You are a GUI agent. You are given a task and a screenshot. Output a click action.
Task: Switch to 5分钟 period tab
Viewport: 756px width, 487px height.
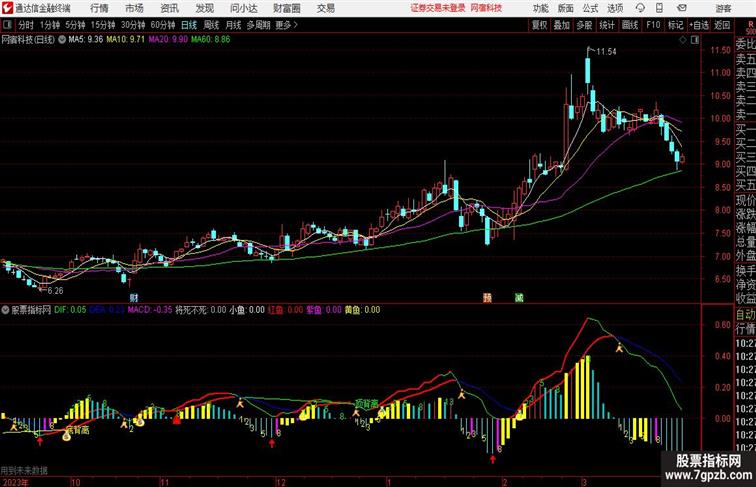(75, 25)
